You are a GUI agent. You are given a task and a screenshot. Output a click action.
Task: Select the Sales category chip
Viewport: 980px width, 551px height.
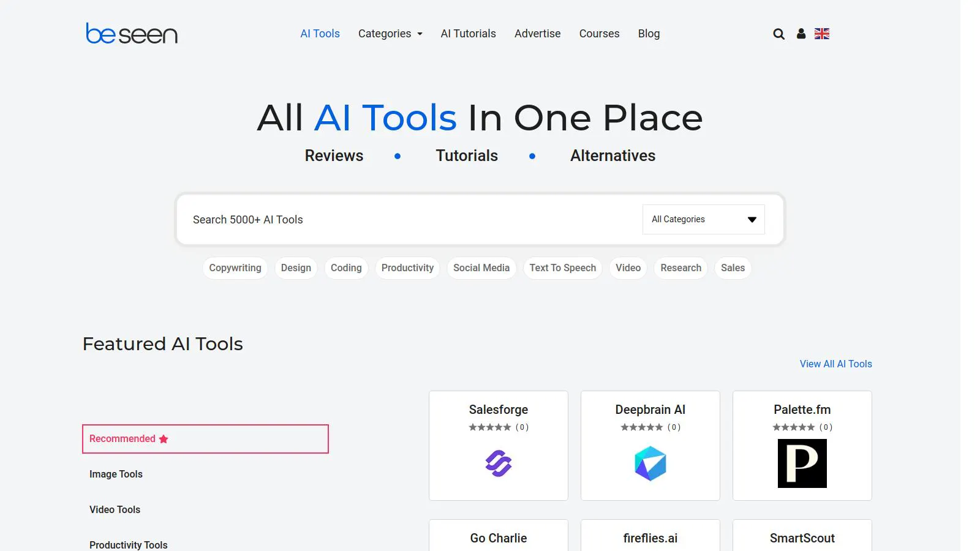(x=733, y=268)
